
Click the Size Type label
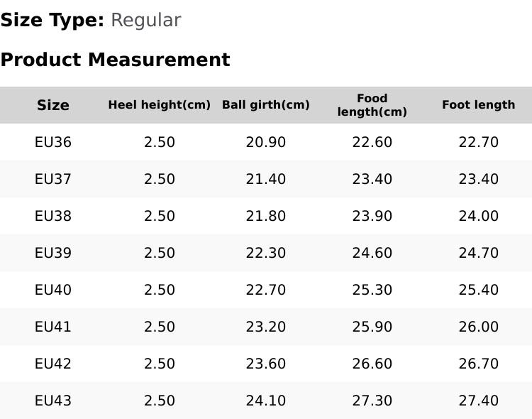52,21
